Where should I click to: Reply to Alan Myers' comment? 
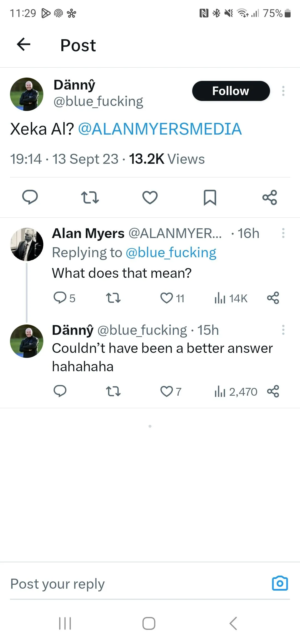coord(60,298)
